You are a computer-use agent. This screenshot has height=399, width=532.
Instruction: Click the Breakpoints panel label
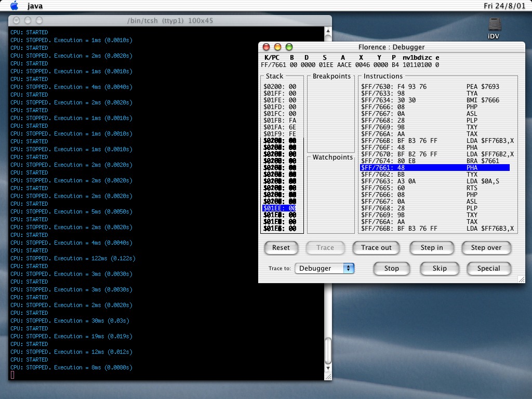click(331, 76)
